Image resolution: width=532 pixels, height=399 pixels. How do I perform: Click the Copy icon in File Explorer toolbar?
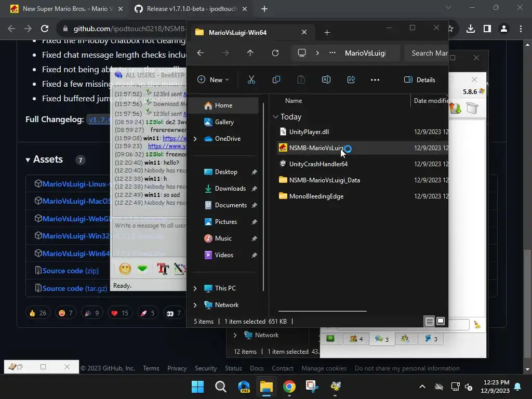pyautogui.click(x=276, y=79)
